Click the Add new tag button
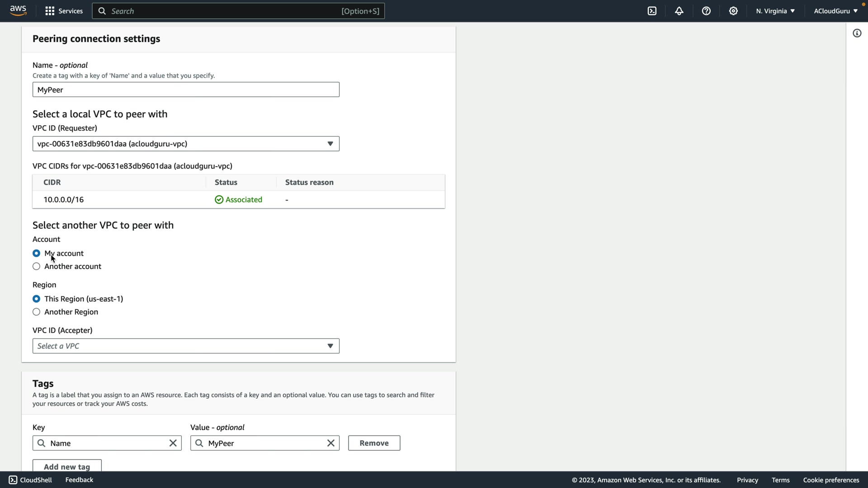 [x=67, y=466]
